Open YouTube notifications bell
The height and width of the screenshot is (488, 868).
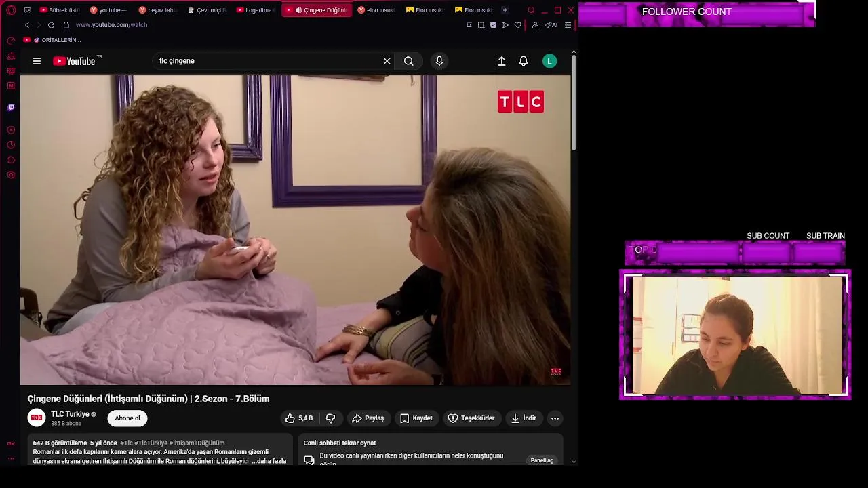coord(524,61)
